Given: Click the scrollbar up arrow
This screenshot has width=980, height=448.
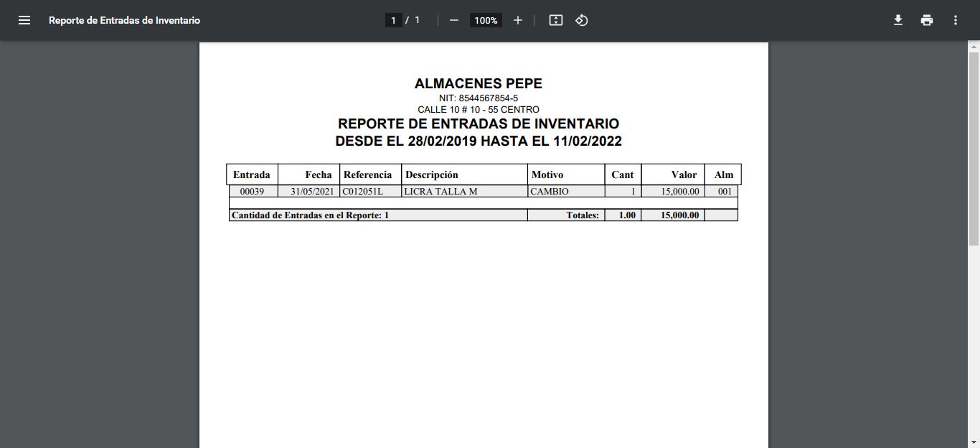Looking at the screenshot, I should (x=974, y=45).
